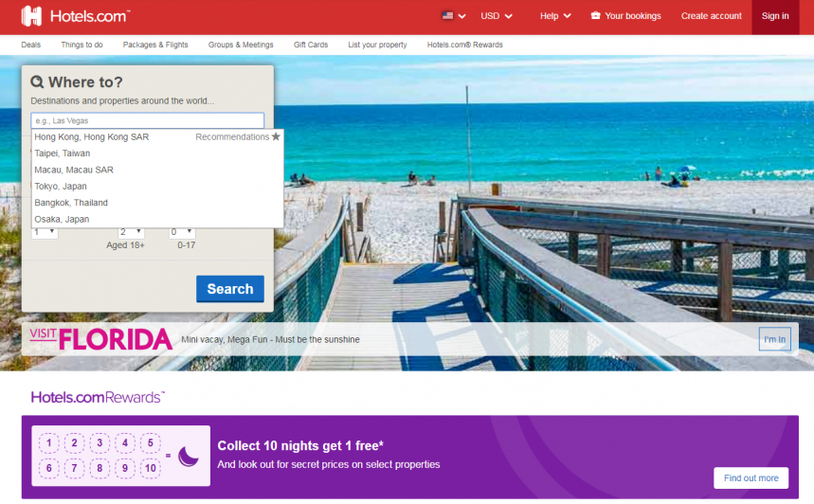This screenshot has height=504, width=814.
Task: Focus the destination input field
Action: click(148, 120)
